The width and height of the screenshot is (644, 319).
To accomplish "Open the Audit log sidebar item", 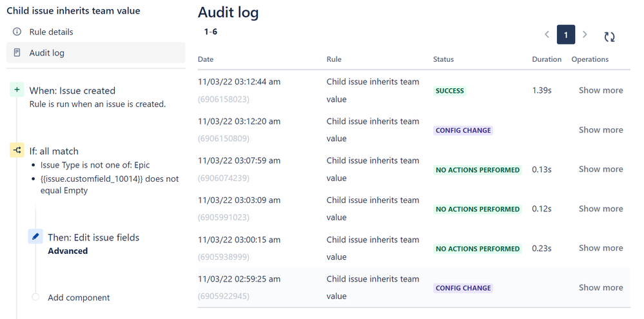I will click(95, 53).
